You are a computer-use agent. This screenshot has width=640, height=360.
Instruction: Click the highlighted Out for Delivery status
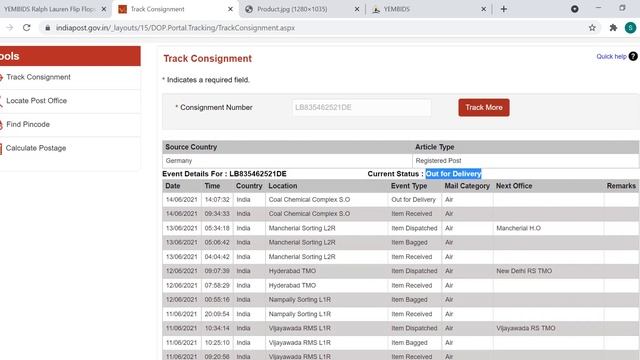(453, 174)
